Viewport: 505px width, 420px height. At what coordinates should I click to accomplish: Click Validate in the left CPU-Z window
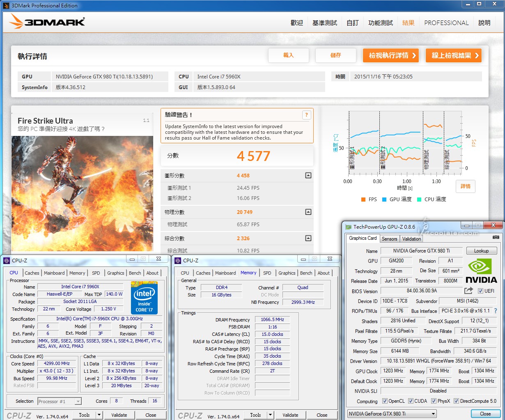click(119, 415)
